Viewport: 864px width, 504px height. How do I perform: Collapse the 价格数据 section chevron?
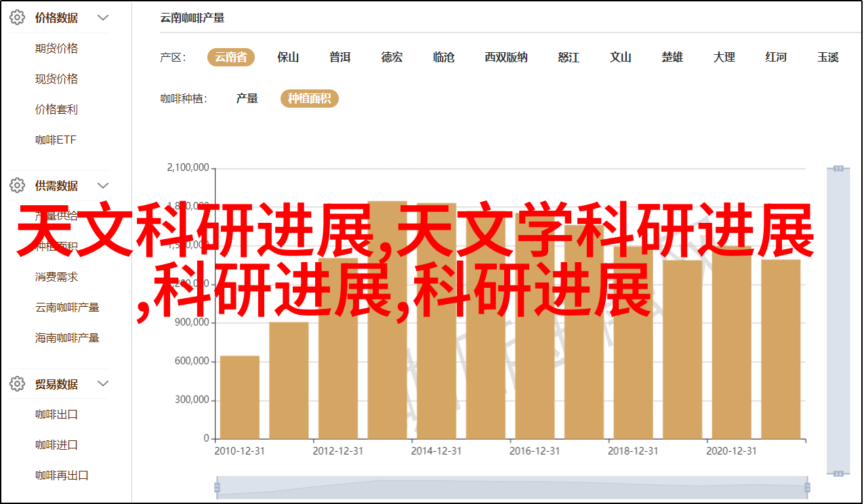pyautogui.click(x=103, y=18)
